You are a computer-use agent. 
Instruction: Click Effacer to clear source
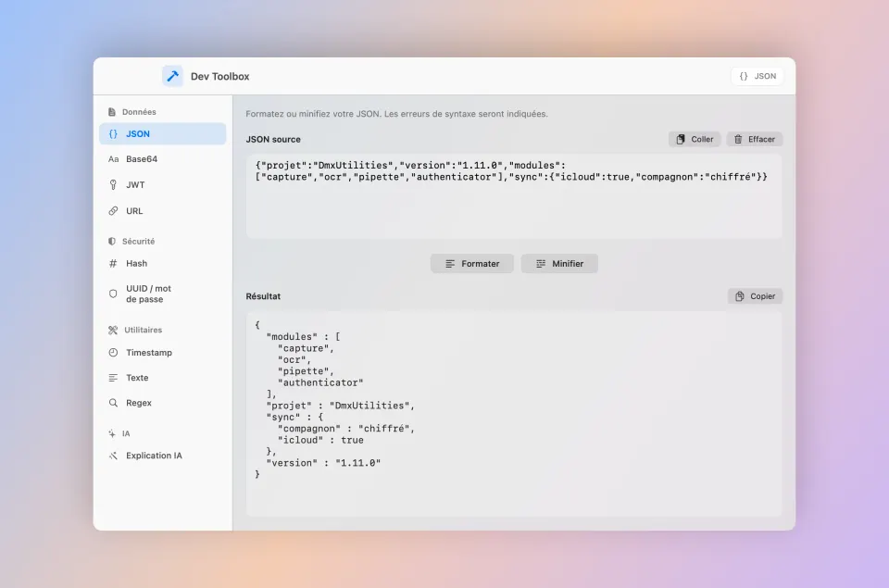click(x=755, y=140)
